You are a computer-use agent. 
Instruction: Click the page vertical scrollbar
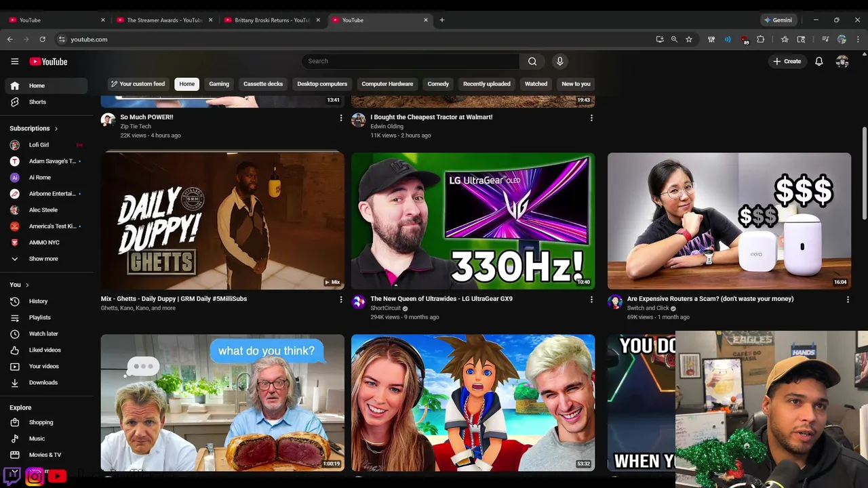[x=864, y=174]
